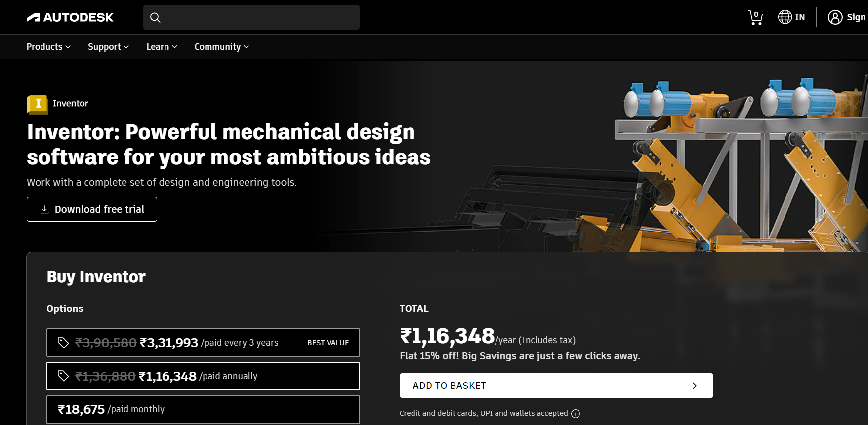Click the struck-through ₹1,36,880 price
The width and height of the screenshot is (868, 425).
click(105, 376)
